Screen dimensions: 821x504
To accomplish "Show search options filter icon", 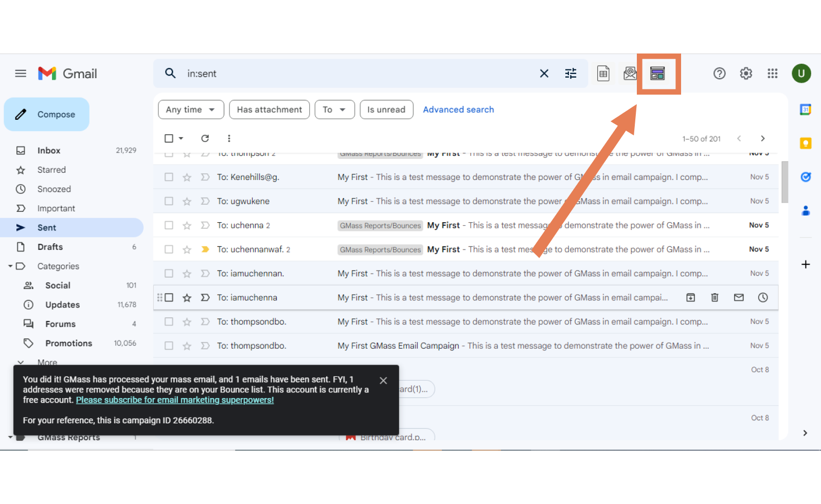I will point(571,74).
